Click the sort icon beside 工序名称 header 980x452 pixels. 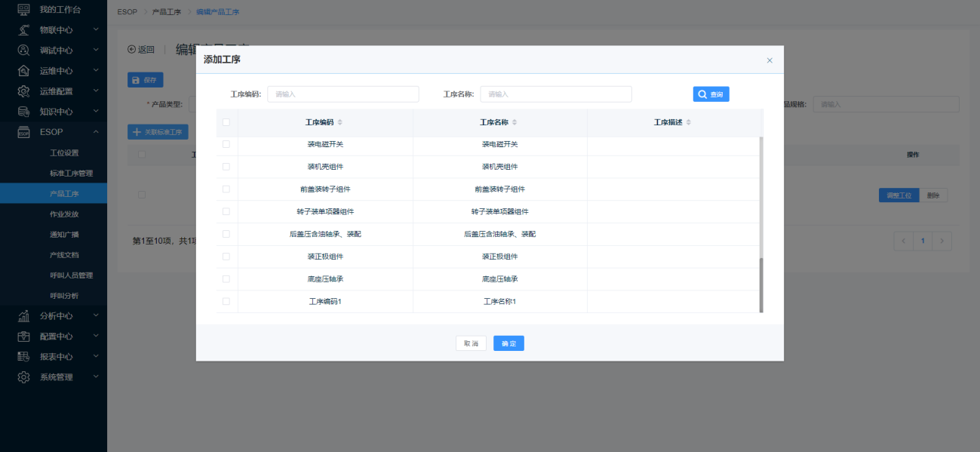coord(515,122)
